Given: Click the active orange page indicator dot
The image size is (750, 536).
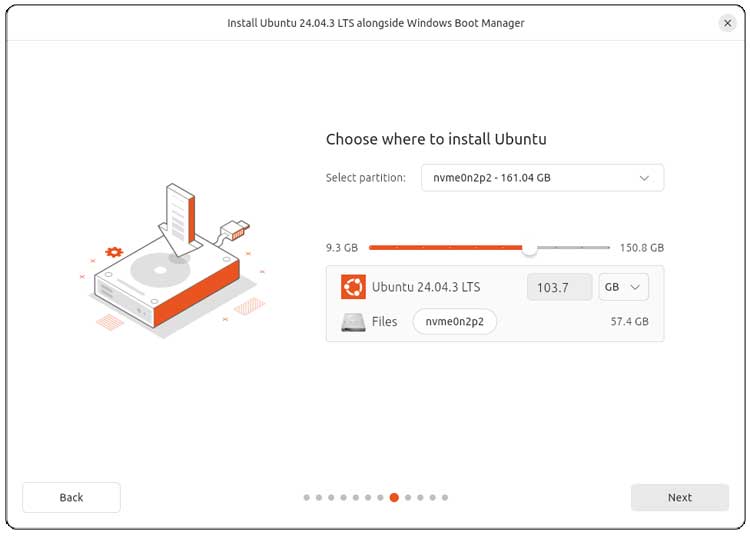Looking at the screenshot, I should (394, 497).
